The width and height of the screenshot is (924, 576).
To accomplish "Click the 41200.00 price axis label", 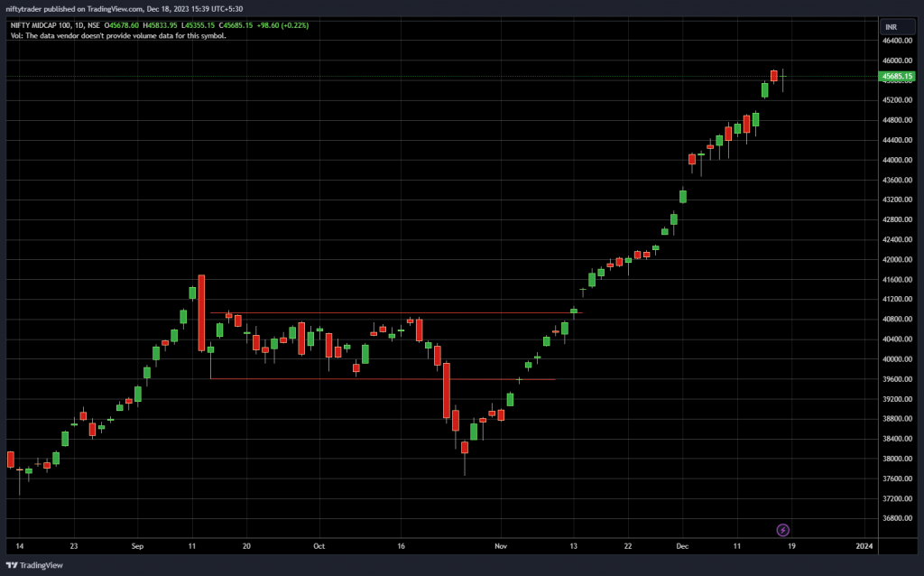I will [x=898, y=300].
